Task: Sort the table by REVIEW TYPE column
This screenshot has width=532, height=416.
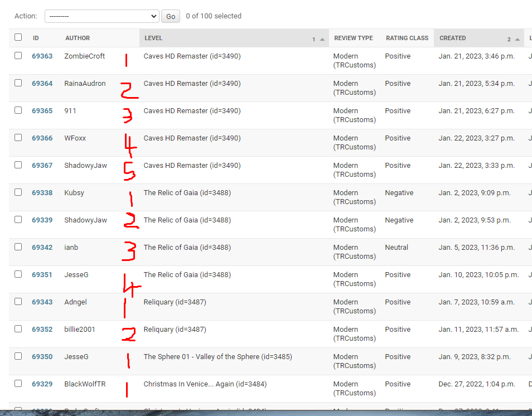Action: point(354,37)
